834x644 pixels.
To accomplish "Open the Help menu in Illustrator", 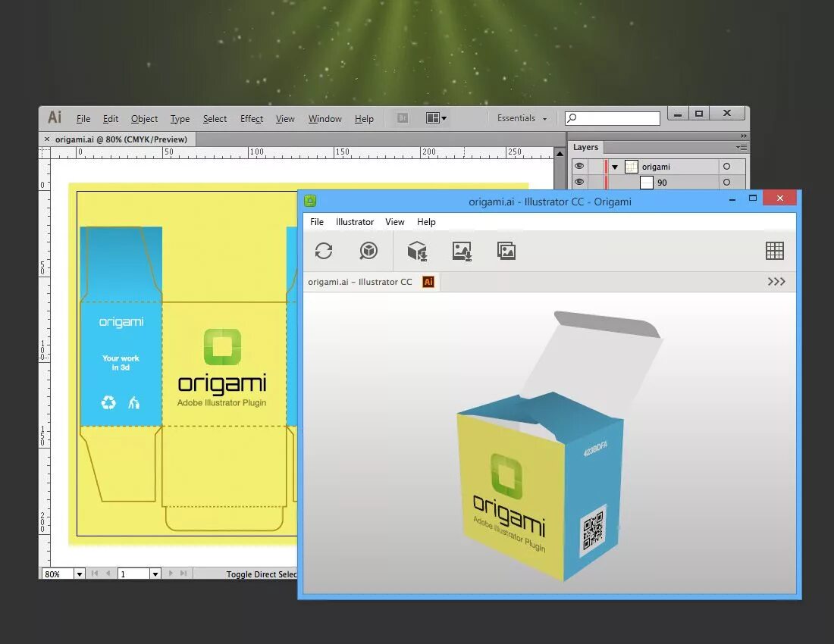I will pyautogui.click(x=365, y=119).
